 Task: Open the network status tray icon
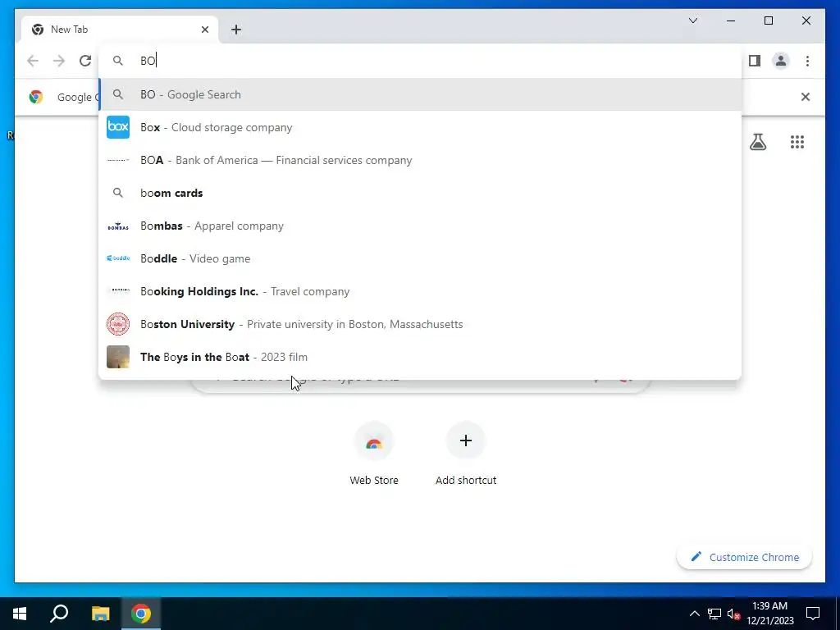point(714,614)
